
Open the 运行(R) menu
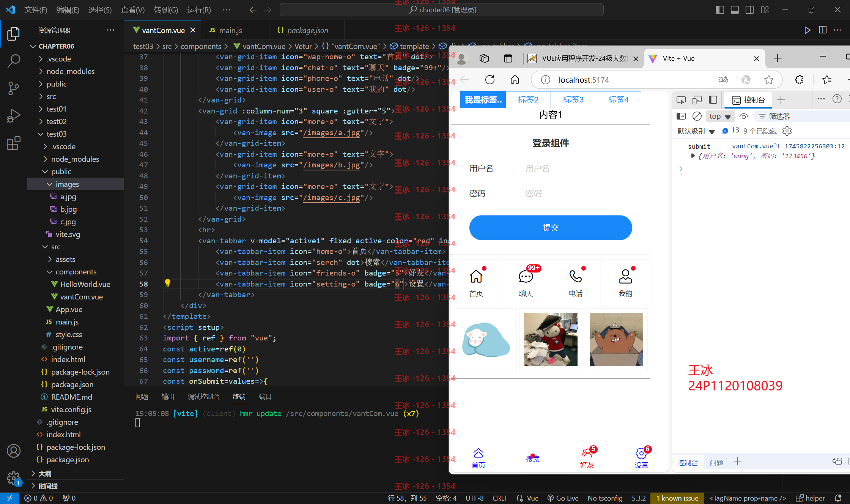(x=199, y=10)
